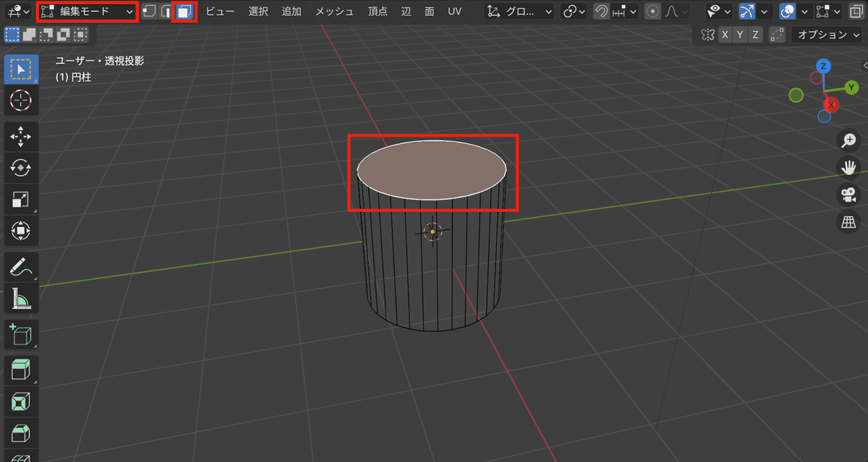Choose the extend selection mode icon
This screenshot has width=868, height=462.
(x=30, y=34)
